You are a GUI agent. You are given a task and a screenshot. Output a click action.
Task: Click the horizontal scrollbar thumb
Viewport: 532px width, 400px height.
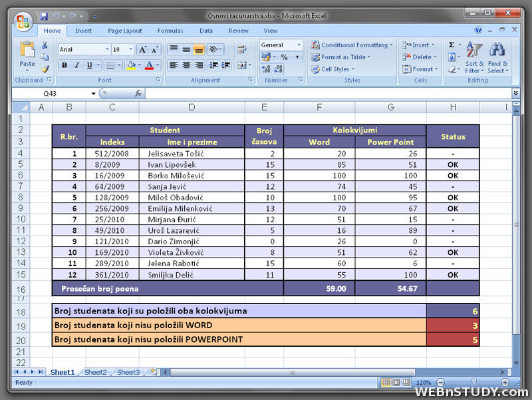293,372
